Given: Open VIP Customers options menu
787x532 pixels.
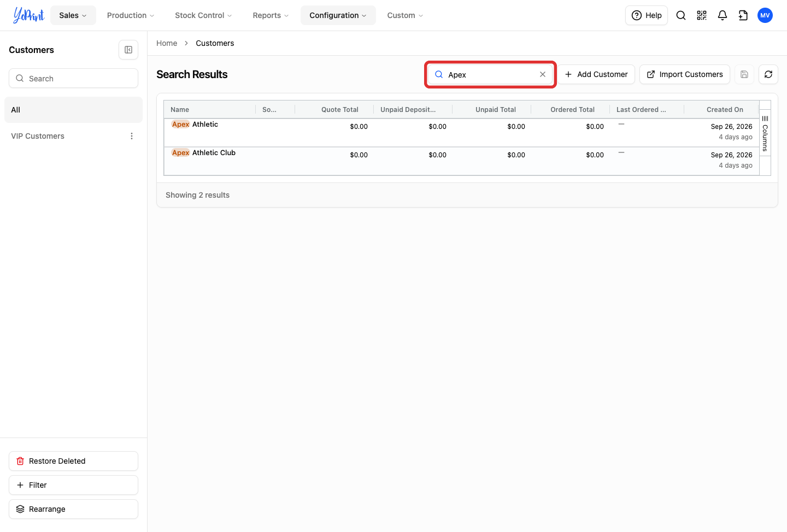Looking at the screenshot, I should point(132,136).
